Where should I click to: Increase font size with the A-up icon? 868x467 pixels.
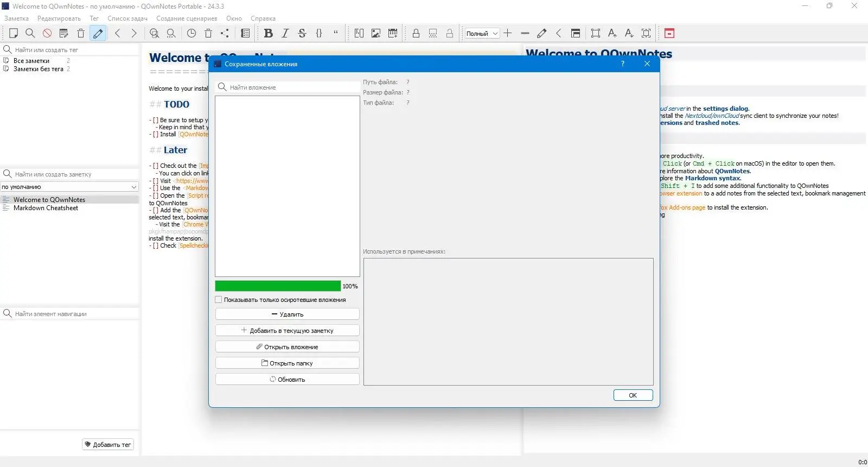click(612, 33)
